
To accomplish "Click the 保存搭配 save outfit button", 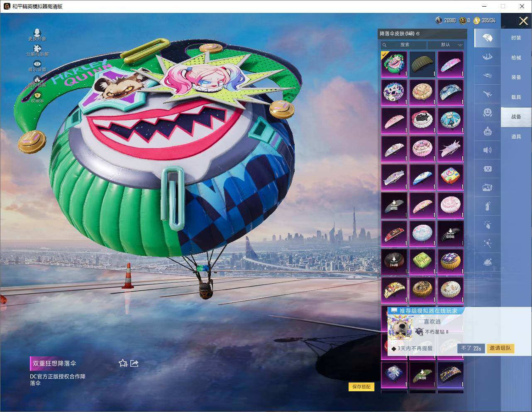I will 361,387.
